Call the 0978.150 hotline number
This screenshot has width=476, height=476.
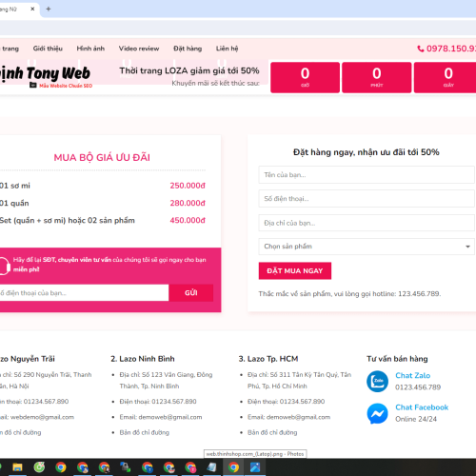pos(451,49)
